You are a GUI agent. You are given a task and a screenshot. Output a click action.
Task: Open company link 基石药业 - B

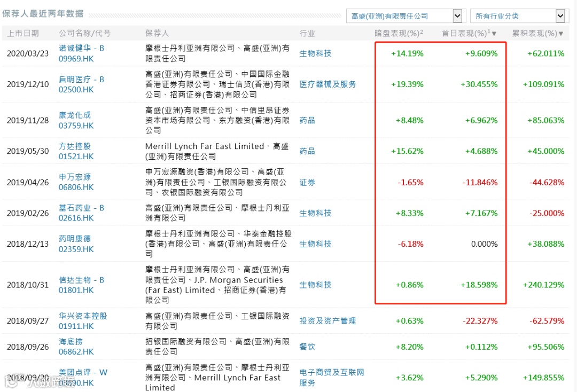81,208
